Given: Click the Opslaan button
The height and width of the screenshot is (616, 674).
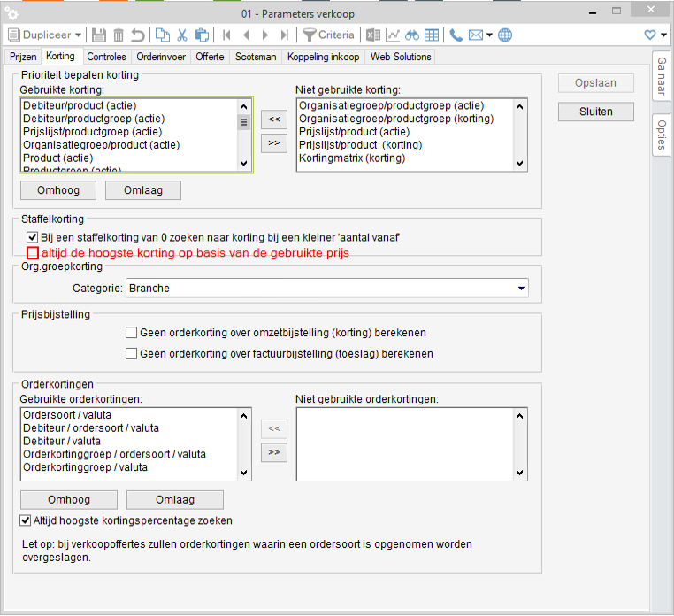Looking at the screenshot, I should 596,83.
